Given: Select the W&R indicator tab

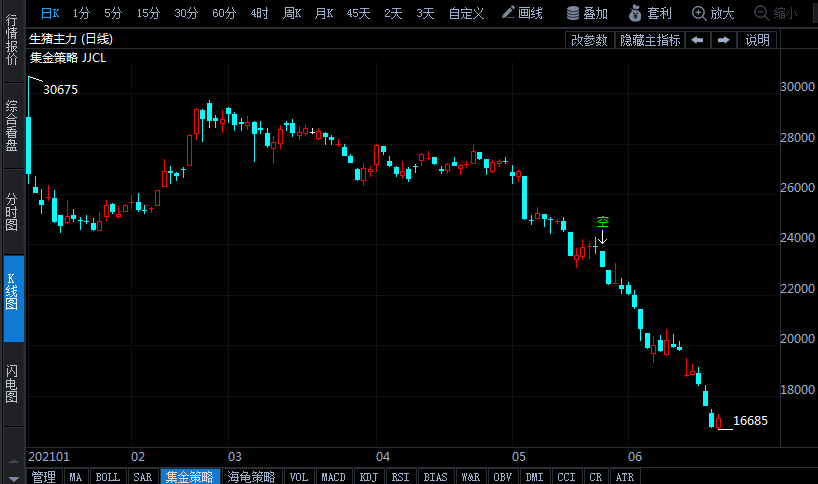Looking at the screenshot, I should click(471, 477).
